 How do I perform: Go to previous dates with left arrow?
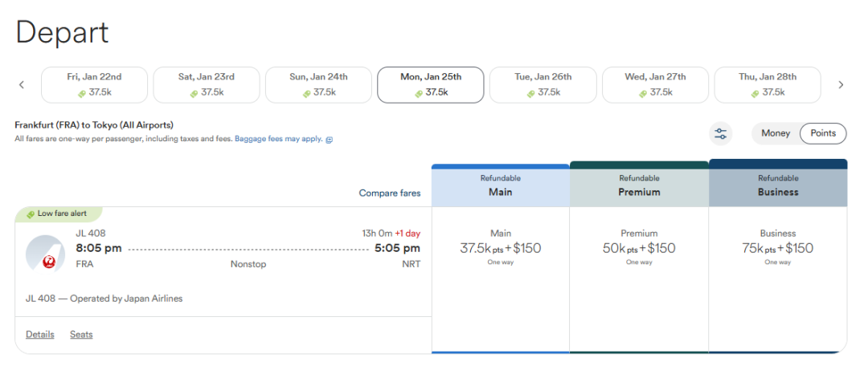click(x=22, y=84)
